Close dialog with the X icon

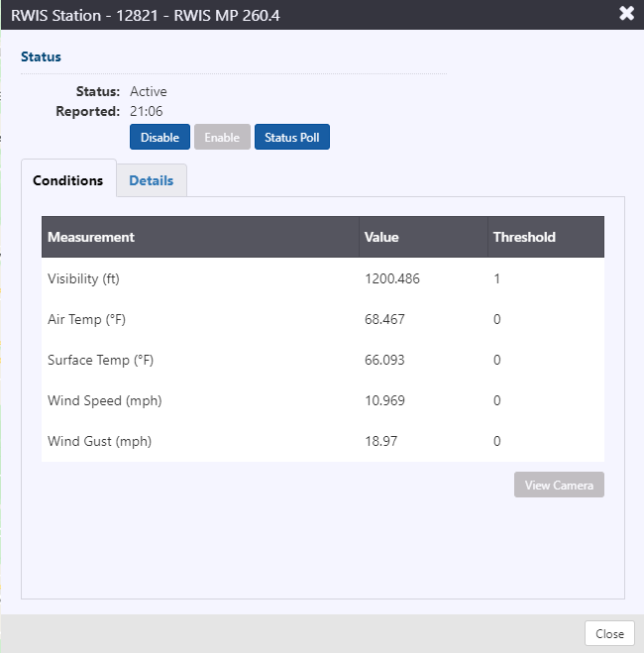[x=626, y=13]
